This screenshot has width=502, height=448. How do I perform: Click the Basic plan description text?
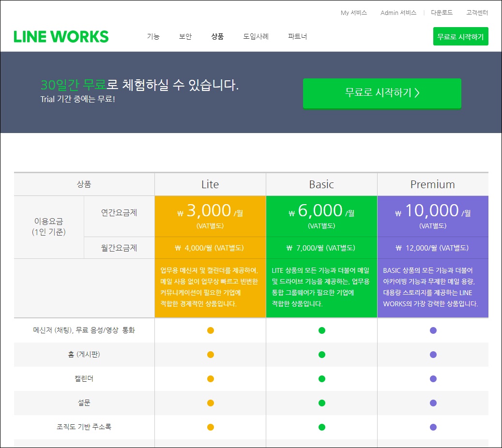pos(320,287)
